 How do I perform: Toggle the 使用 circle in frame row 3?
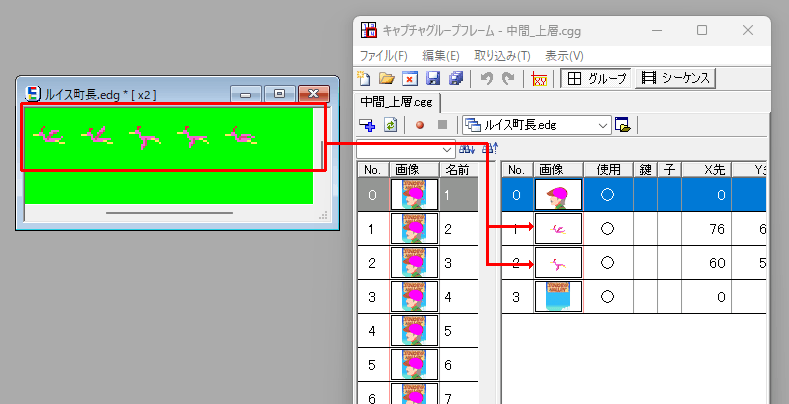[607, 297]
